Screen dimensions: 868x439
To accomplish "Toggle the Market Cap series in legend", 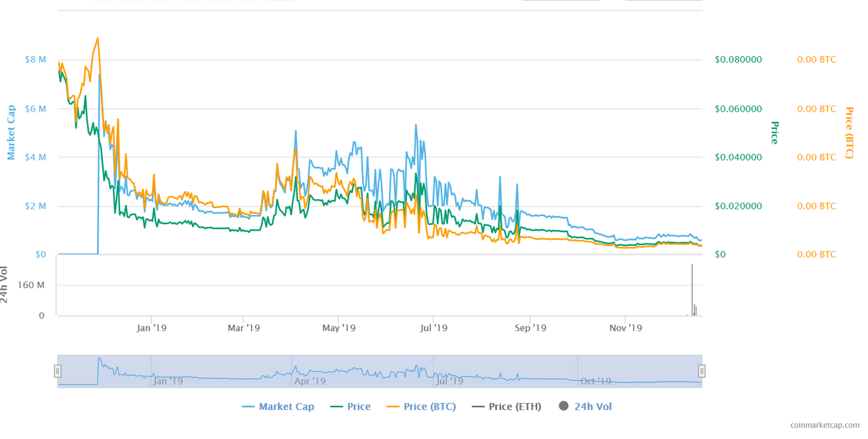I will click(x=278, y=406).
